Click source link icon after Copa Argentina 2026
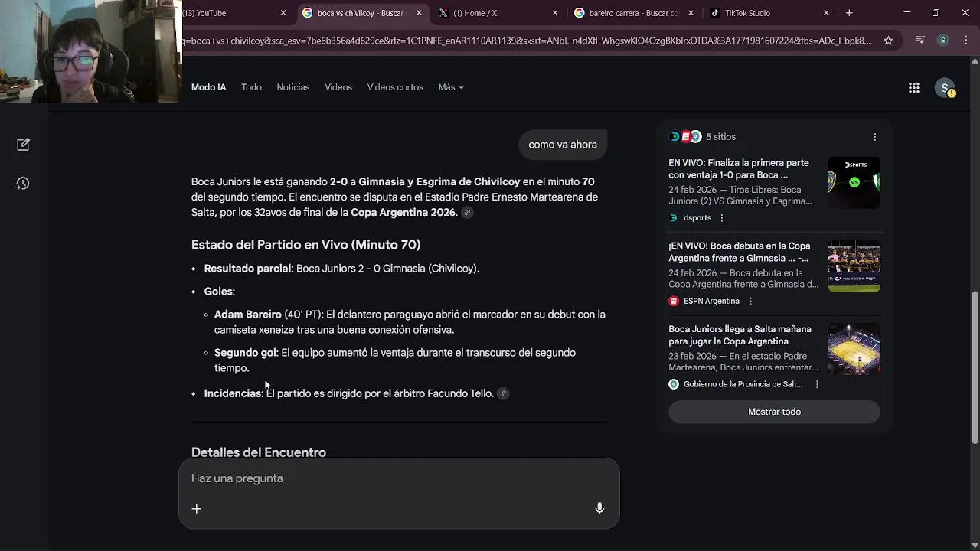 tap(467, 213)
